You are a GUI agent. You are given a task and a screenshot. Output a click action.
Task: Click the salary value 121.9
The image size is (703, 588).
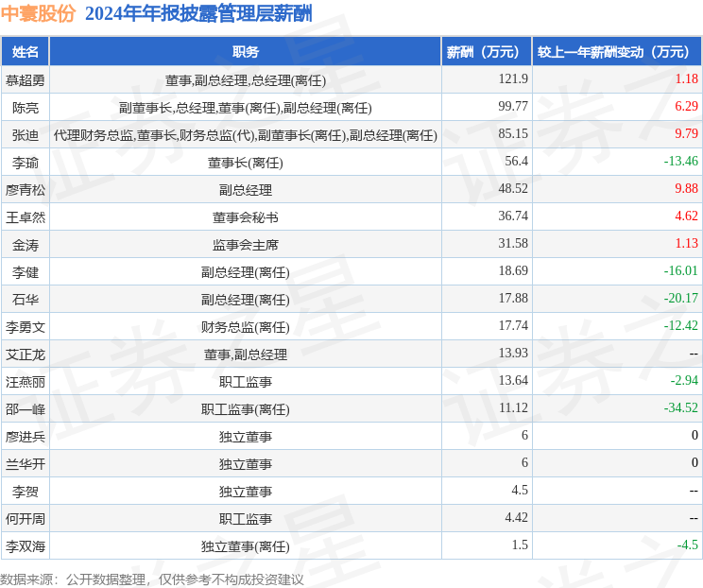click(513, 79)
